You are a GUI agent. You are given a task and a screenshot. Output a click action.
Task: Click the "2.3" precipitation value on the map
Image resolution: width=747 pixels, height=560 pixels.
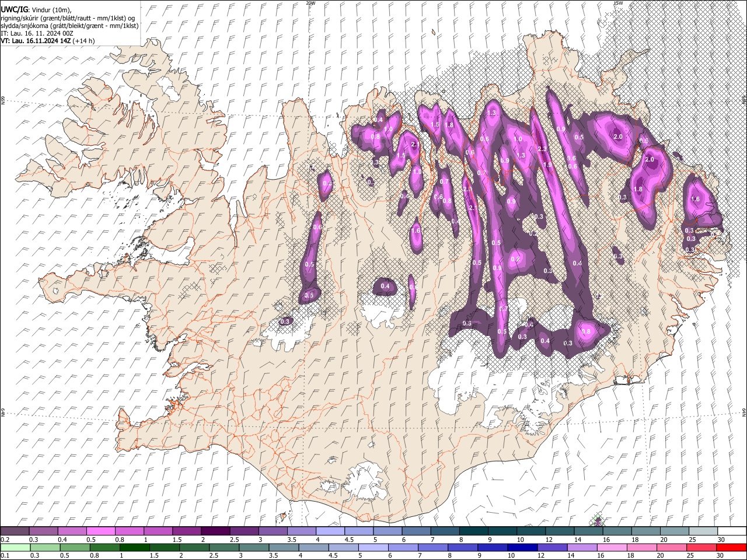(x=542, y=149)
